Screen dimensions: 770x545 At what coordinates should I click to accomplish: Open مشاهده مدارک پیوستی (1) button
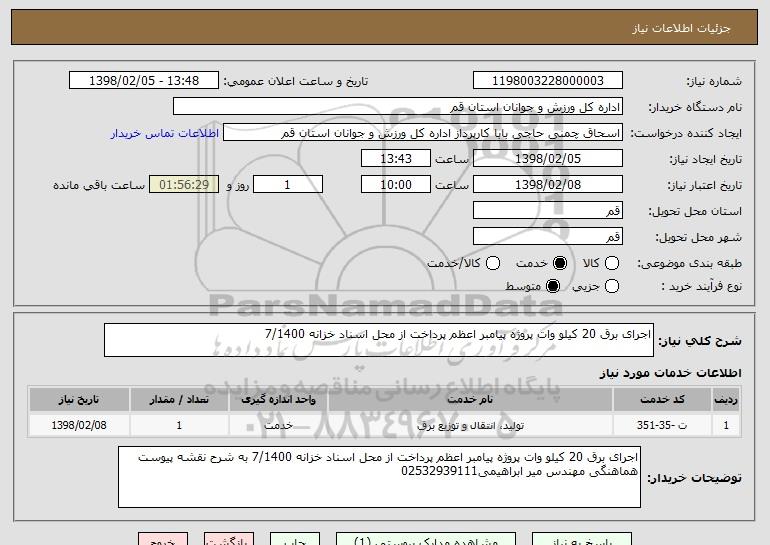click(x=426, y=539)
